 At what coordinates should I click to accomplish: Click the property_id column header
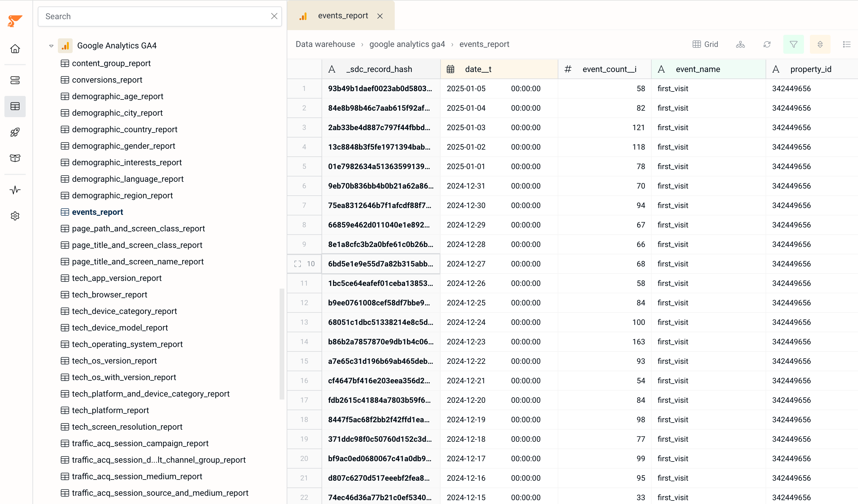click(x=812, y=69)
